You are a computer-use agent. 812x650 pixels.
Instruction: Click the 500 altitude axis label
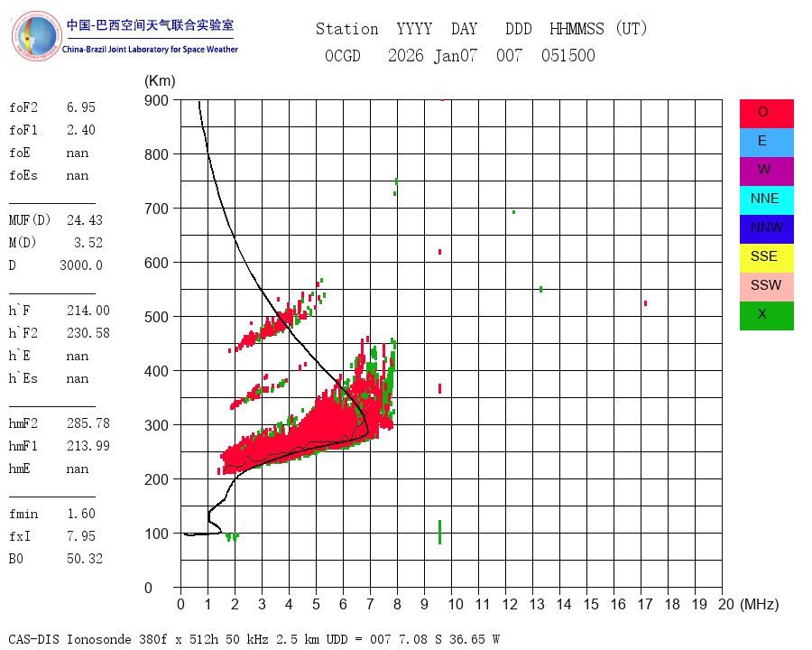[x=156, y=317]
